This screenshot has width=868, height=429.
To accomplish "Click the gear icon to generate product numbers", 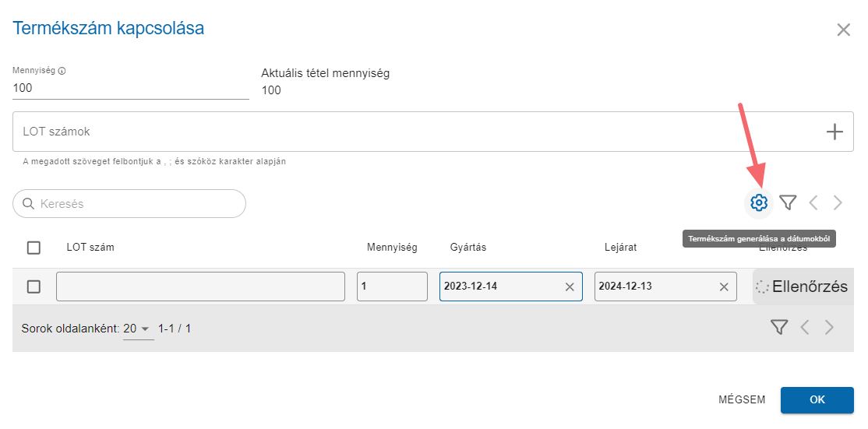I will (x=758, y=203).
